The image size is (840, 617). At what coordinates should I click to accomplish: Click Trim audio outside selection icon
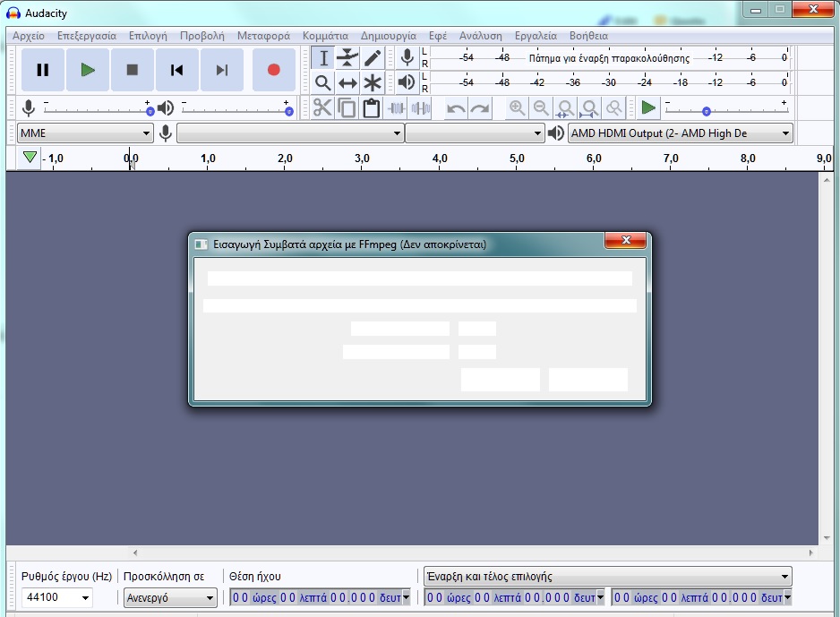click(397, 108)
